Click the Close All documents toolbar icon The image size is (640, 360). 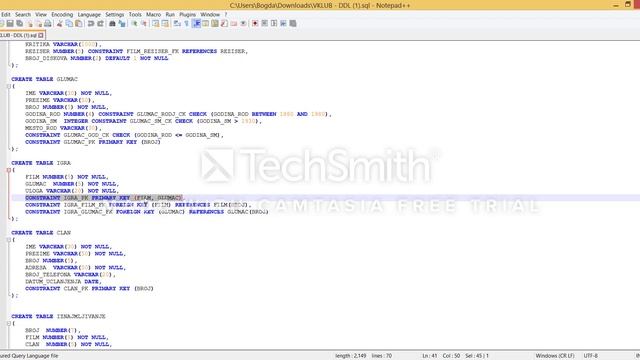(39, 24)
